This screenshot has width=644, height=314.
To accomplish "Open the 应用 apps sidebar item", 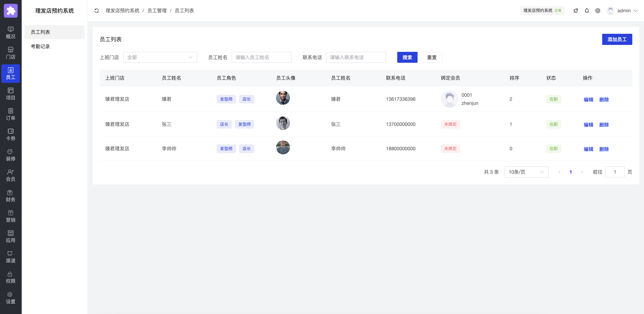I will 11,236.
